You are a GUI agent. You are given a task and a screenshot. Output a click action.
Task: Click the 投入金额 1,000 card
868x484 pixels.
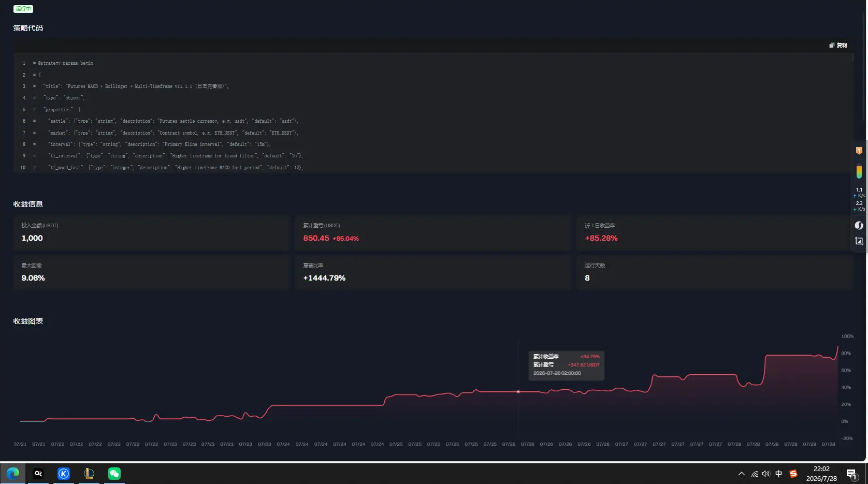coord(151,233)
